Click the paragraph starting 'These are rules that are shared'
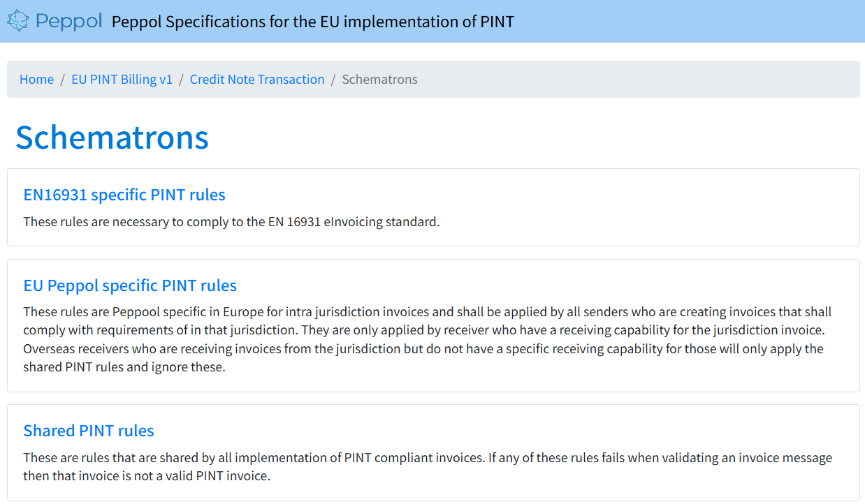The image size is (865, 504). click(x=428, y=467)
